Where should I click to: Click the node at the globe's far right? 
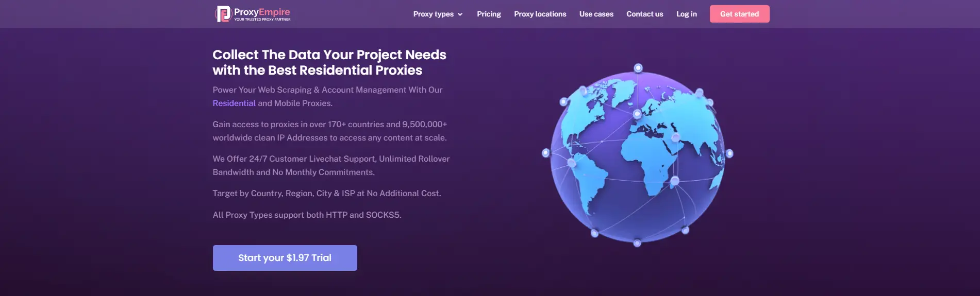click(729, 153)
